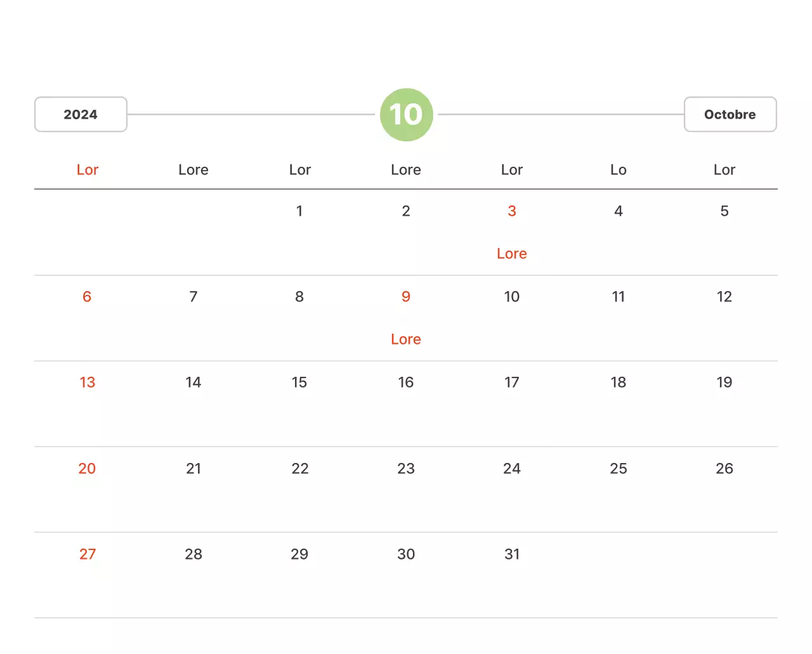This screenshot has width=812, height=654.
Task: Select date 26 in the calendar
Action: tap(724, 469)
